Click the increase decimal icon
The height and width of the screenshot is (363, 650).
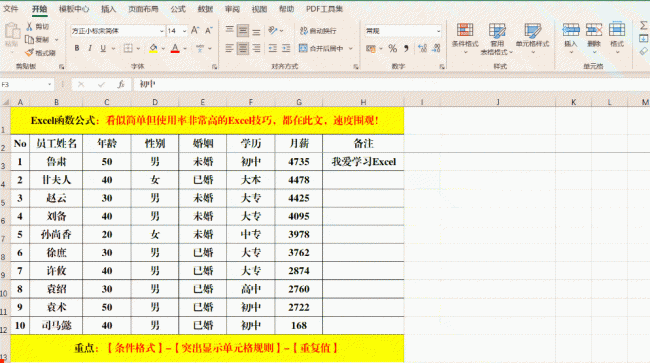pos(422,48)
